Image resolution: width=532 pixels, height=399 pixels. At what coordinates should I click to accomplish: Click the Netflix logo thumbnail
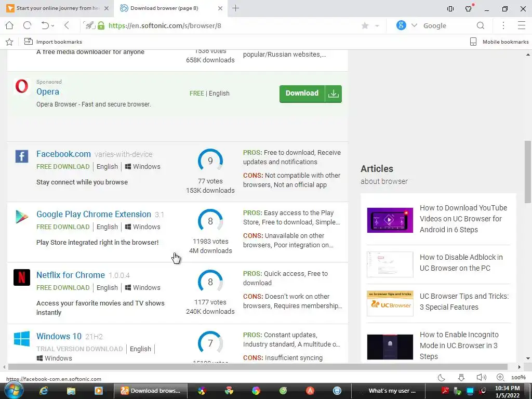[22, 277]
